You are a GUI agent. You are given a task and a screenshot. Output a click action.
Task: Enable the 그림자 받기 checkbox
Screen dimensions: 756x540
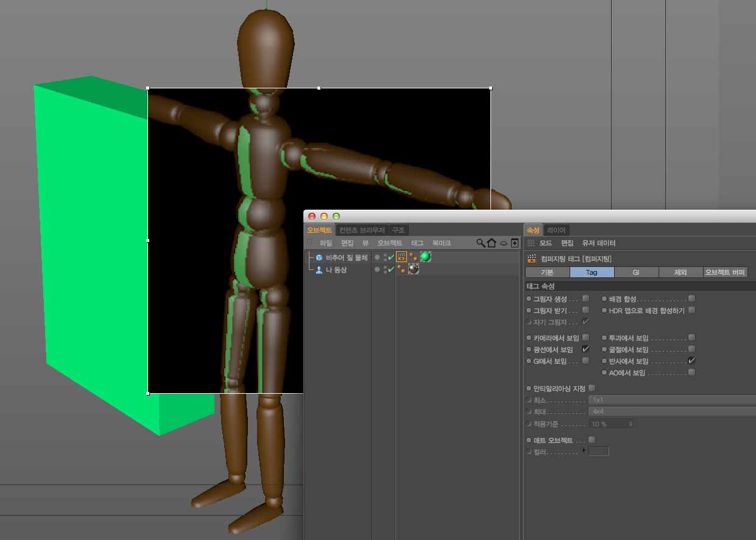(x=585, y=310)
